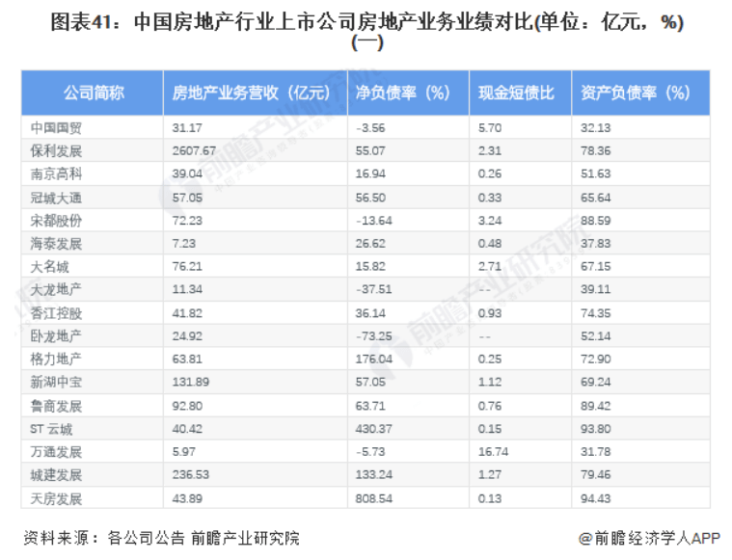The height and width of the screenshot is (560, 732).
Task: Click revenue value 5.97 for 万通发展
Action: pos(184,452)
